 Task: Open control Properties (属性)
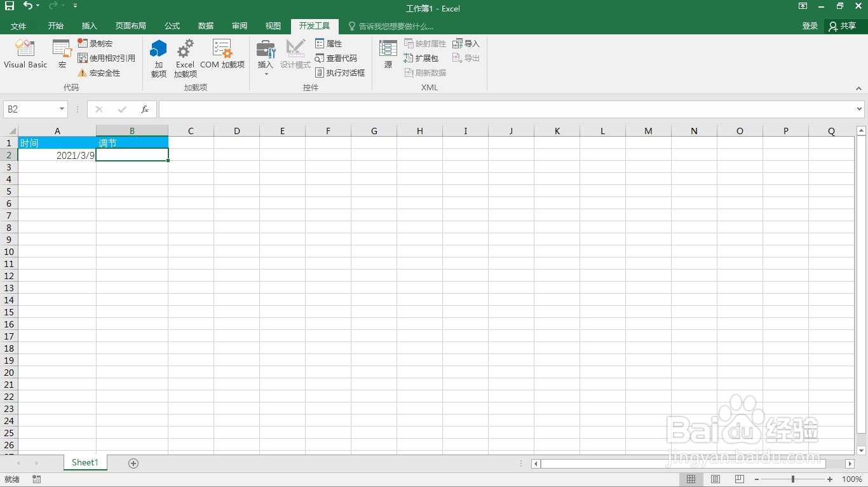(329, 43)
